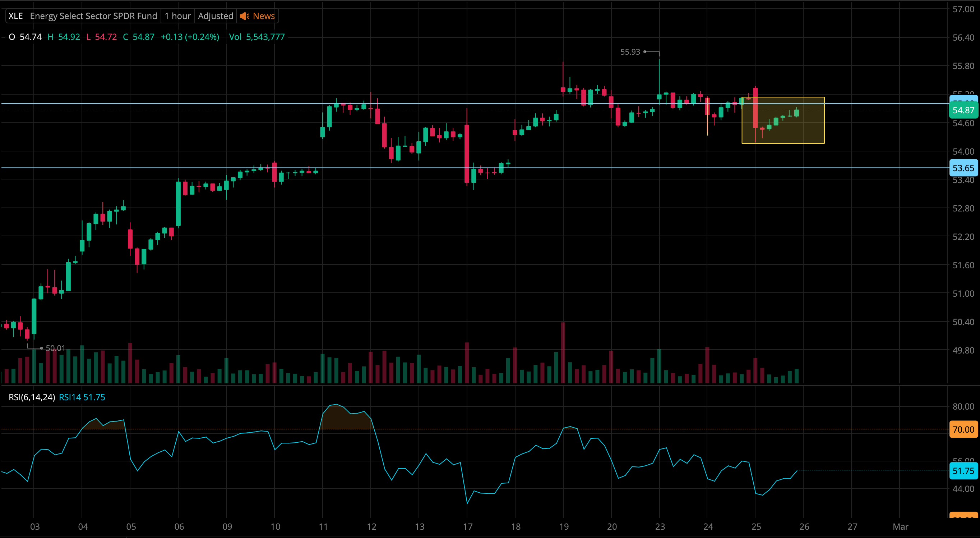Click the orange 70.00 RSI level tag
The width and height of the screenshot is (980, 538).
(963, 429)
